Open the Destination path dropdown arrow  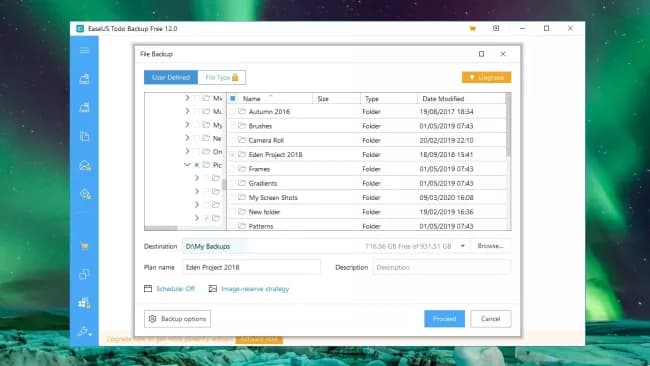463,246
